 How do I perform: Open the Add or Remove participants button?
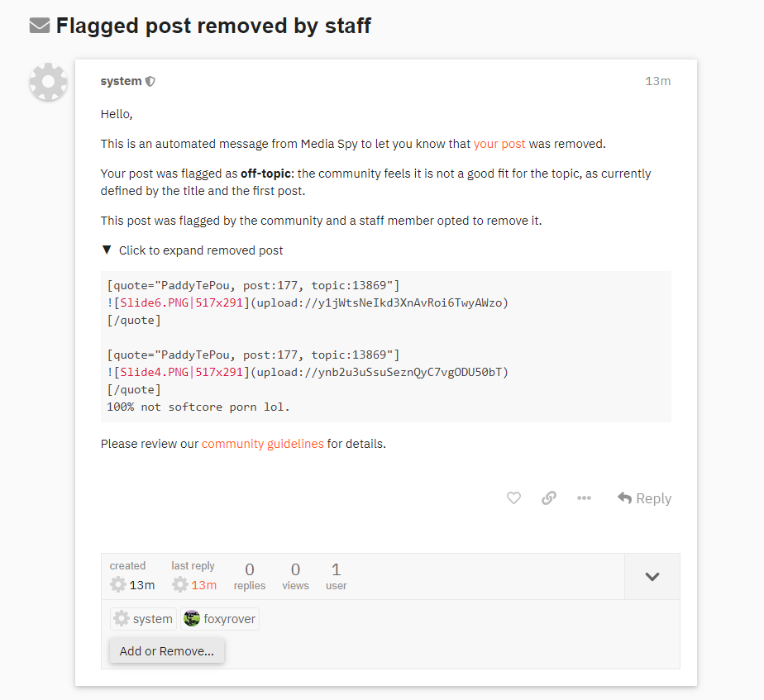[x=167, y=651]
